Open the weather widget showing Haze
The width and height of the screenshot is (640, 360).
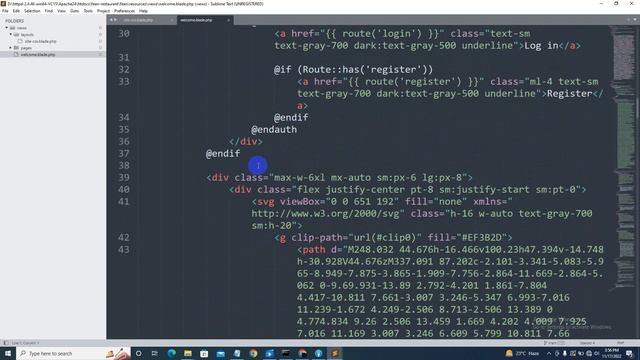[522, 353]
